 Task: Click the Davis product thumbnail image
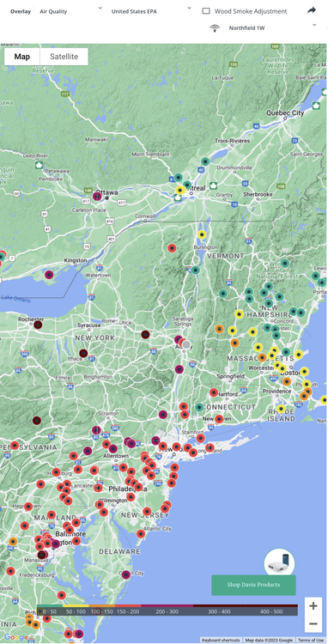point(279,563)
